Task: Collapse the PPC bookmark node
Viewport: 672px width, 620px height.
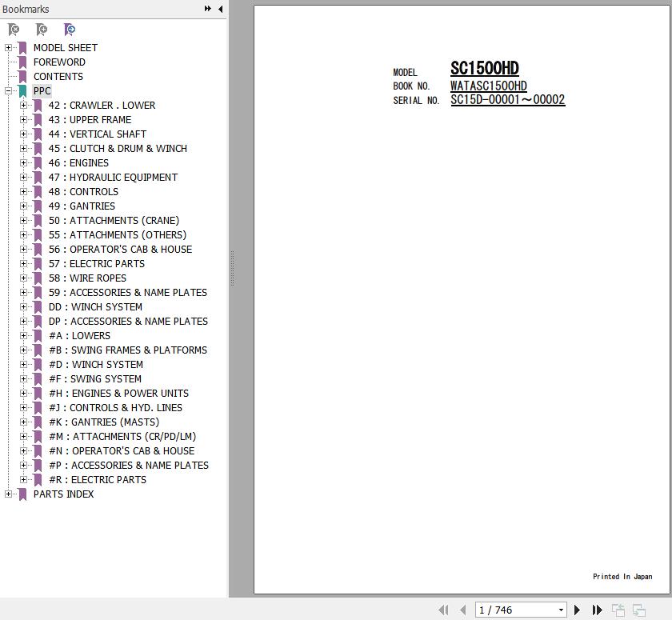Action: pyautogui.click(x=8, y=91)
